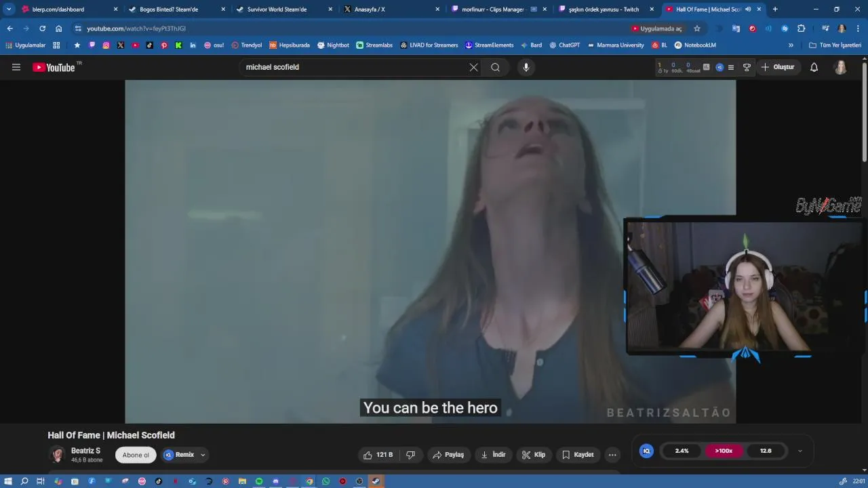The width and height of the screenshot is (868, 488).
Task: Go back to the previous page
Action: (x=9, y=28)
